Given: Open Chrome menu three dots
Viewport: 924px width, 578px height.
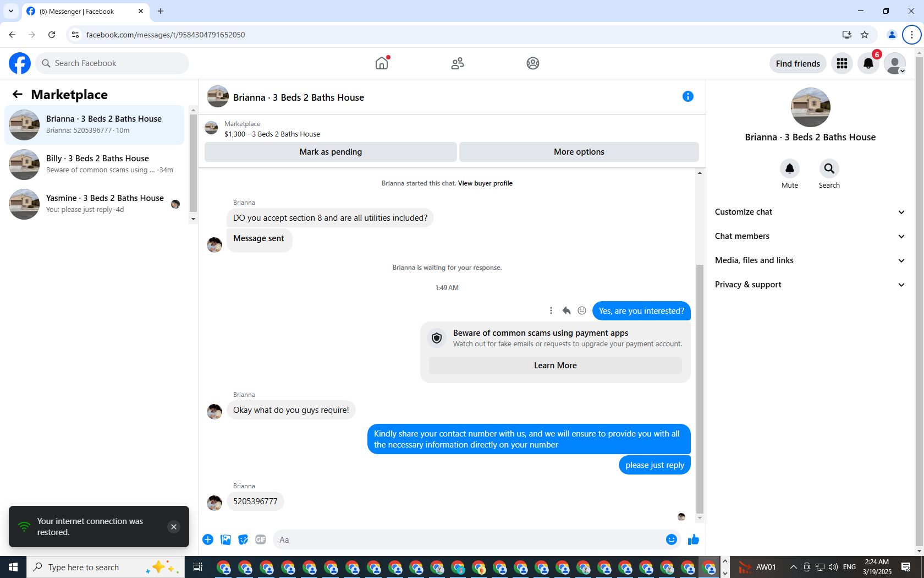Looking at the screenshot, I should 912,35.
